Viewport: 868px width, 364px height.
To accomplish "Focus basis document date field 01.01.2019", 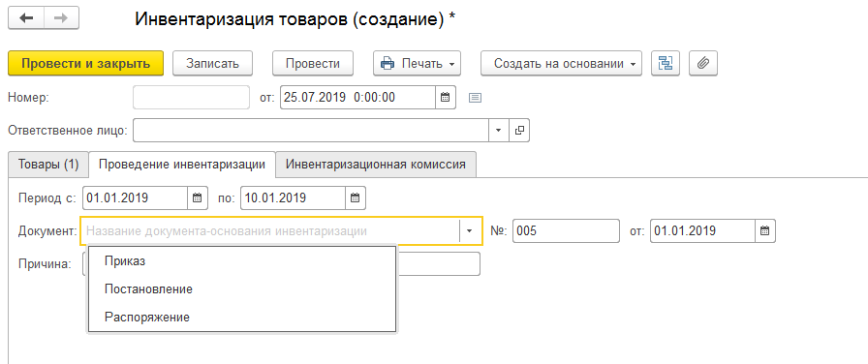I will [x=702, y=230].
